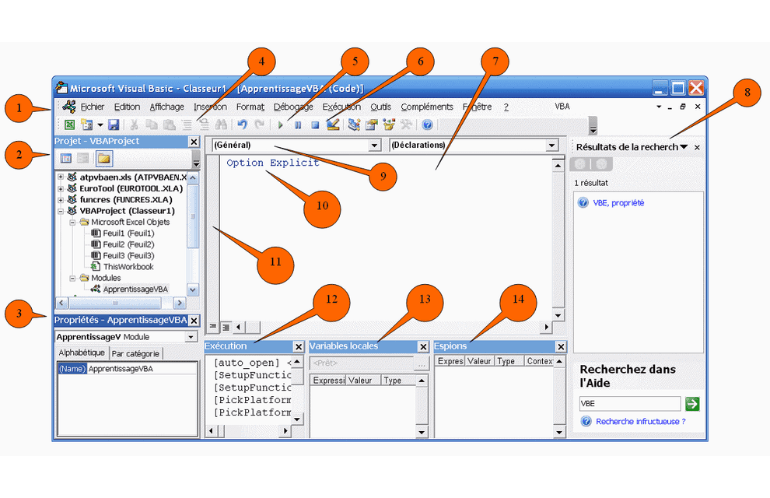Screen dimensions: 770x498
Task: Open the Edition menu
Action: [127, 107]
